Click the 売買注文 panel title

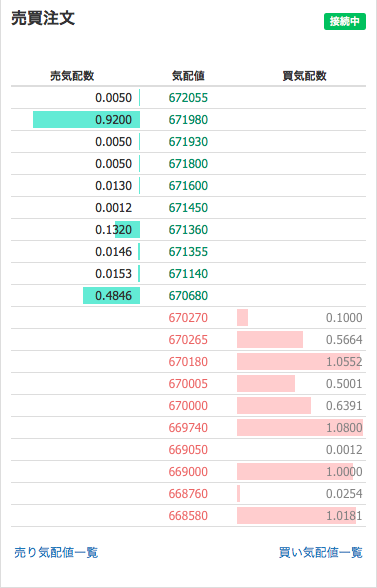point(43,18)
